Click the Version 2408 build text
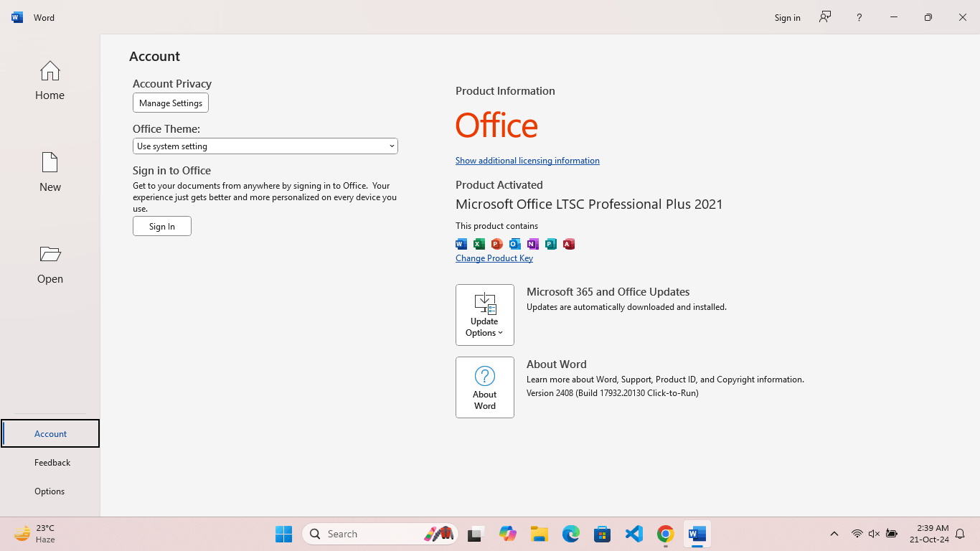 click(613, 393)
